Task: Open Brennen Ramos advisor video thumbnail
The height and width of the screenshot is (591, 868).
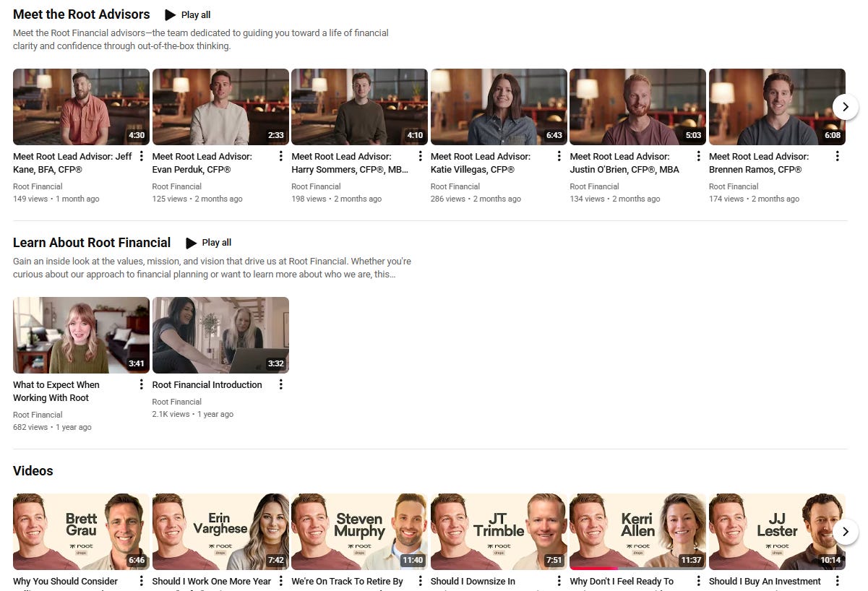Action: coord(777,107)
